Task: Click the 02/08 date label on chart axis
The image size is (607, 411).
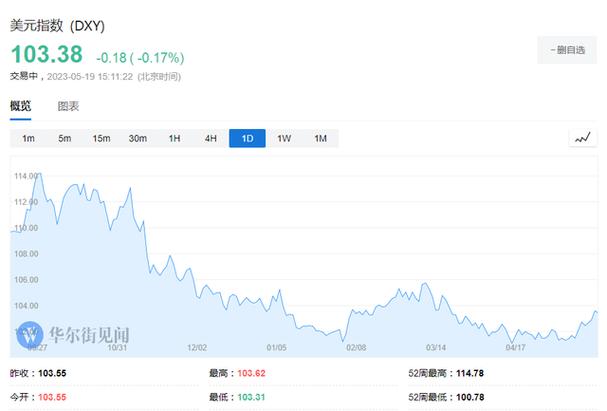Action: [356, 348]
